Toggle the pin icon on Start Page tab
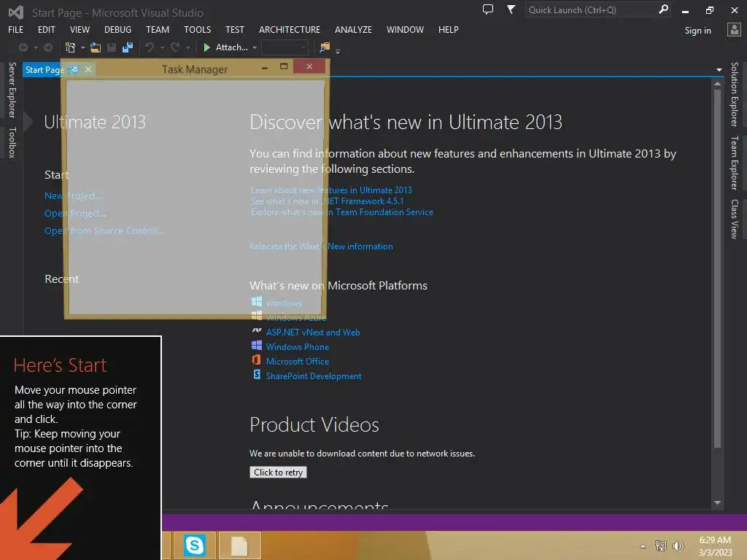747x560 pixels. 74,70
